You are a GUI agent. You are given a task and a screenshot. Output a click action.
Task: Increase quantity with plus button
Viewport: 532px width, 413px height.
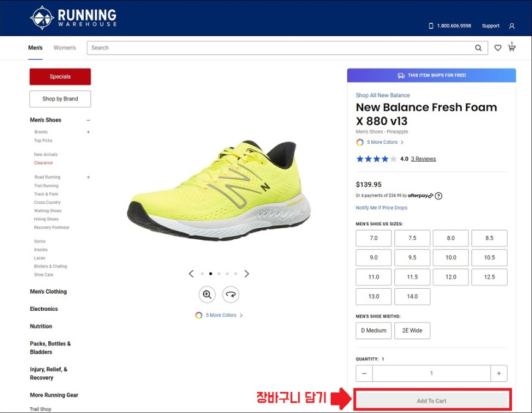click(x=499, y=373)
